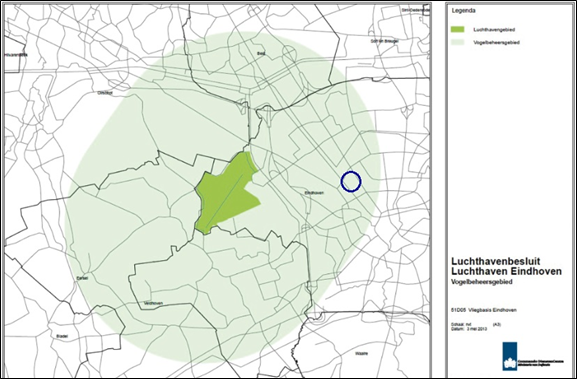Viewport: 577px width, 379px height.
Task: Click the blue Rijksoverheid logo emblem
Action: click(510, 356)
